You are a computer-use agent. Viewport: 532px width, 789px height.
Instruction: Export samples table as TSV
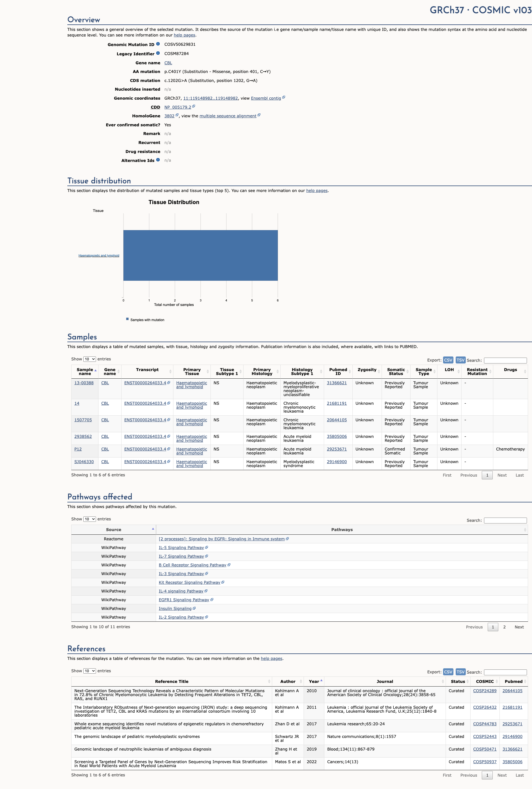[460, 360]
